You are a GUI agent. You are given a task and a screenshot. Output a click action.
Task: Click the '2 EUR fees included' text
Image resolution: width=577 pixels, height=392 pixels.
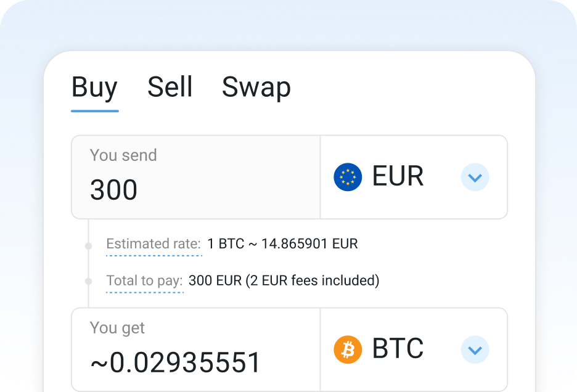coord(312,281)
